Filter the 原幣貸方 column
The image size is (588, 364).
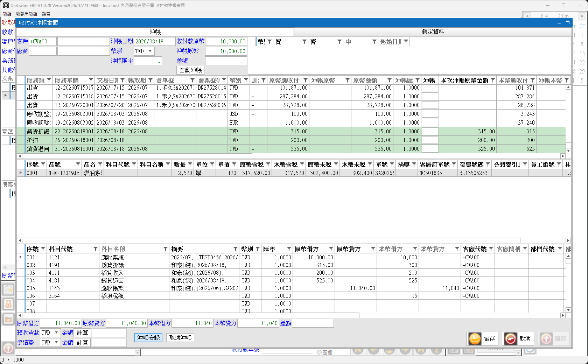pos(373,249)
